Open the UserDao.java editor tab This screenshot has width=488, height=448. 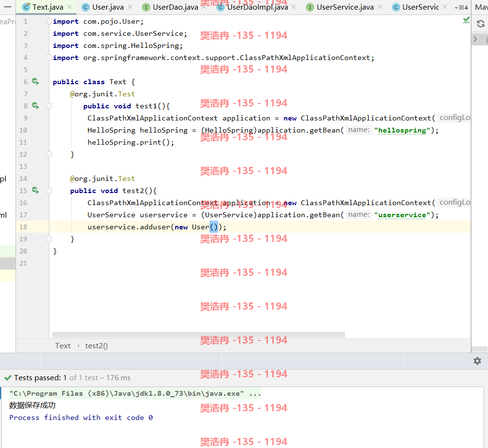point(175,7)
